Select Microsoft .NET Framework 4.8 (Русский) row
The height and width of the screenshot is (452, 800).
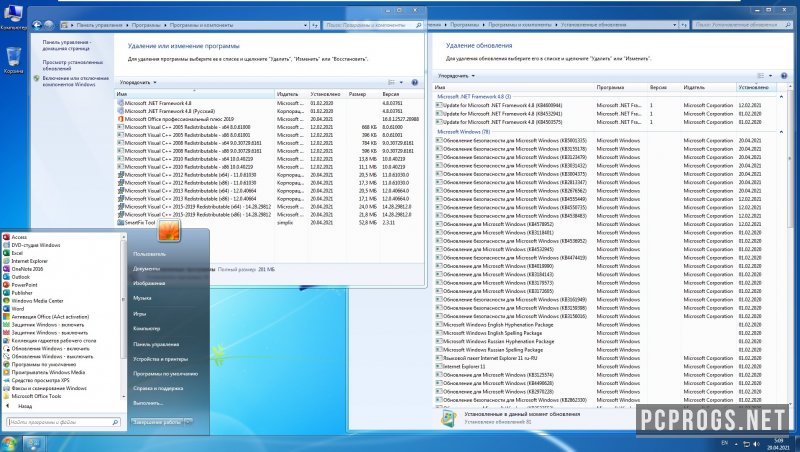pos(269,111)
